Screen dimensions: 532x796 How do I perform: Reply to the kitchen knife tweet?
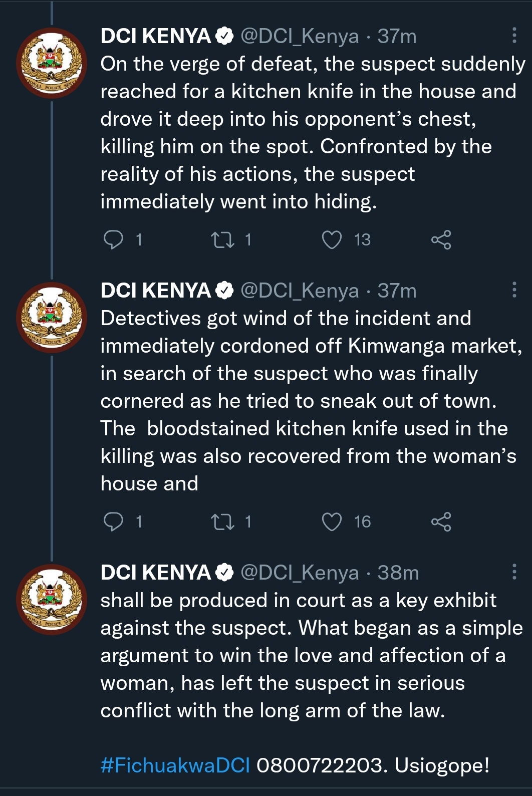(x=113, y=240)
